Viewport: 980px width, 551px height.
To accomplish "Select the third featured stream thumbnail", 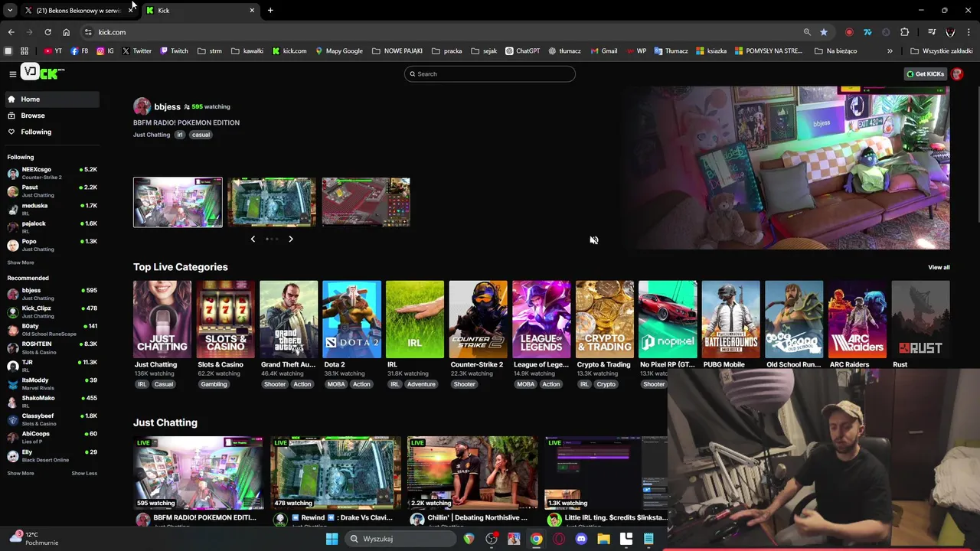I will click(366, 202).
